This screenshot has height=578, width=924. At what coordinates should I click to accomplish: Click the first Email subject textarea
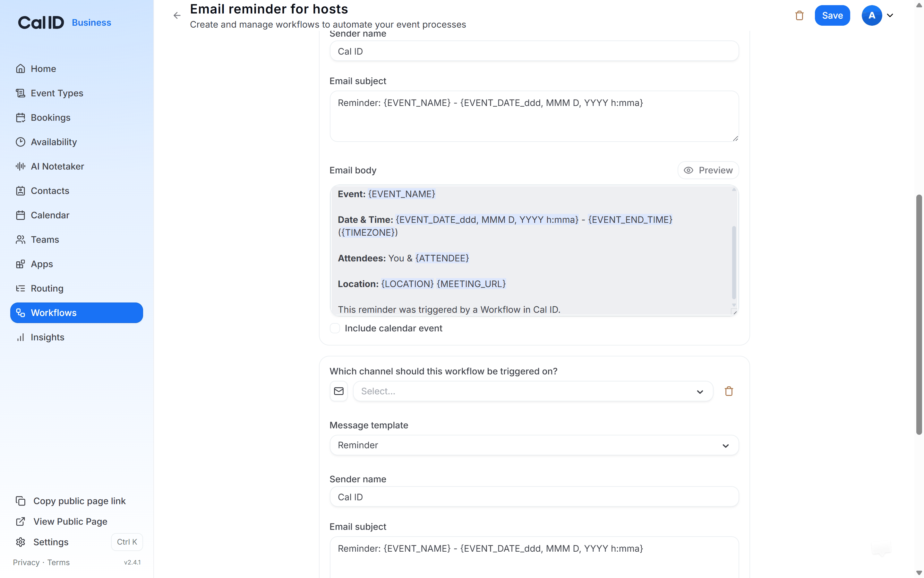pyautogui.click(x=534, y=116)
